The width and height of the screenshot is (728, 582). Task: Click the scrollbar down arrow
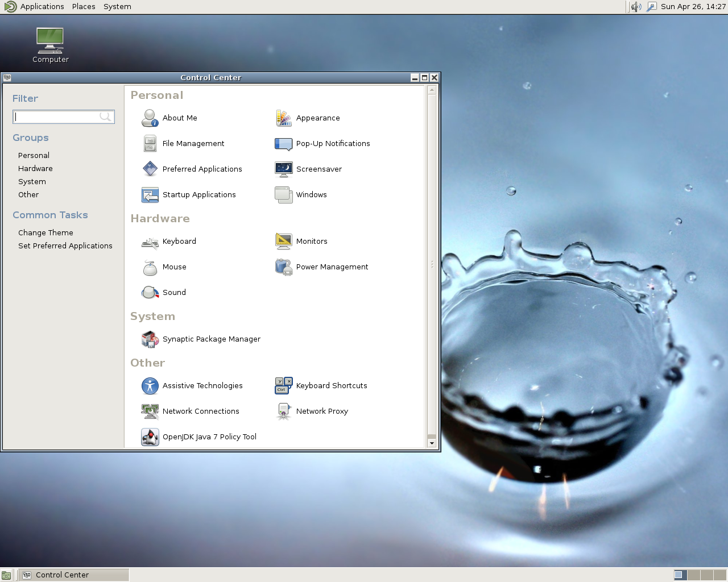(432, 443)
